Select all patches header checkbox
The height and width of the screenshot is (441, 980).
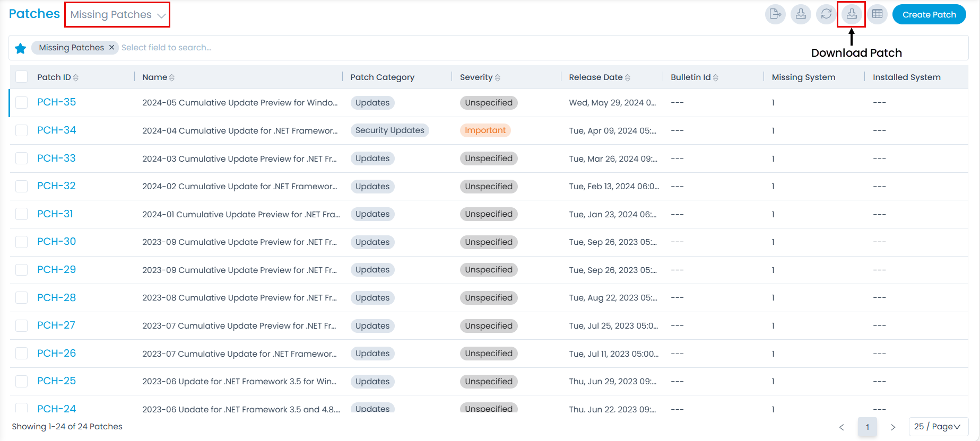[x=21, y=77]
